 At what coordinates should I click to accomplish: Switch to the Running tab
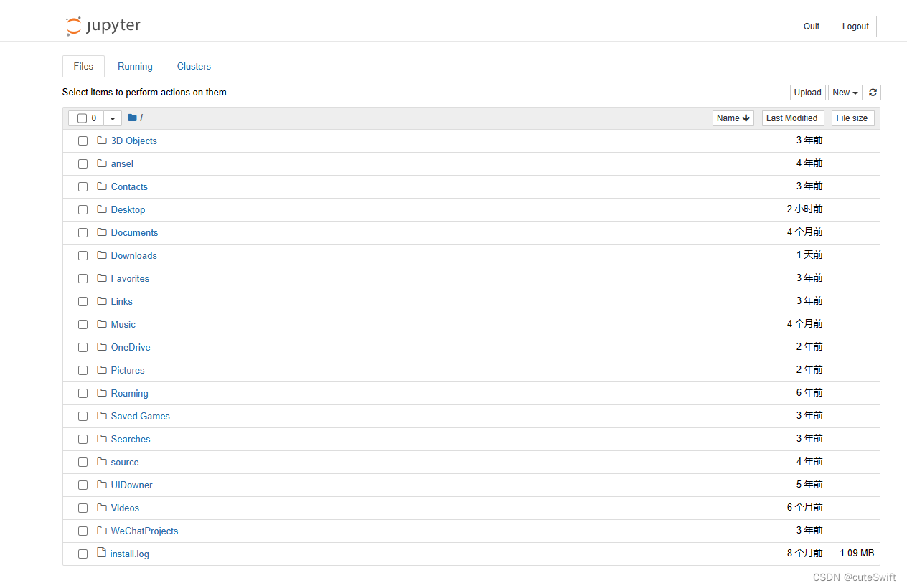pyautogui.click(x=135, y=66)
